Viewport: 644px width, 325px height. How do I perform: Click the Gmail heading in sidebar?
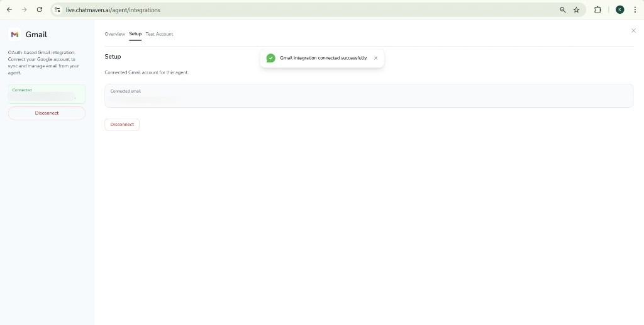[x=36, y=35]
